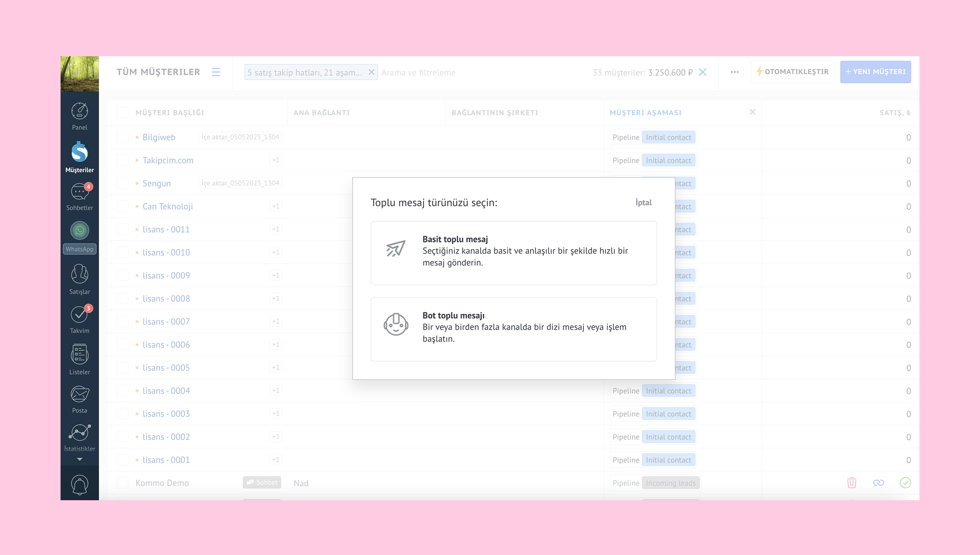980x555 pixels.
Task: Expand more sidebar items arrow below İstatistikler
Action: tap(79, 459)
